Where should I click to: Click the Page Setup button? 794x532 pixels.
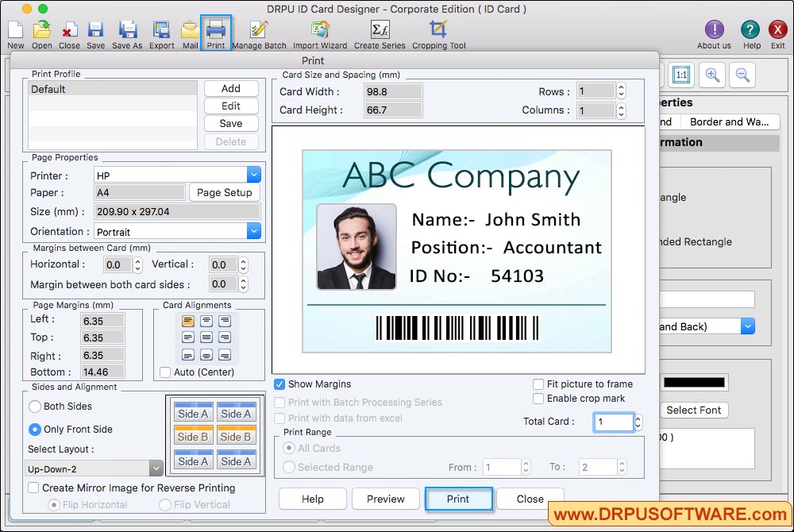click(x=224, y=192)
